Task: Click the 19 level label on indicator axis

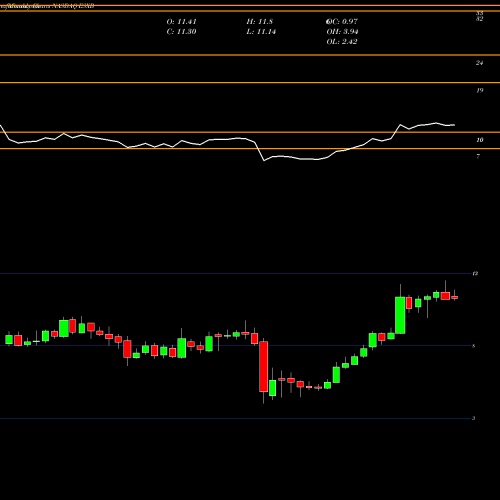Action: (479, 90)
